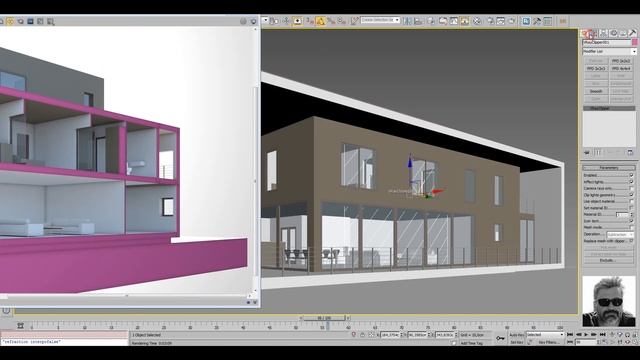Open the Material Editor icon
The width and height of the screenshot is (640, 360).
(x=476, y=21)
